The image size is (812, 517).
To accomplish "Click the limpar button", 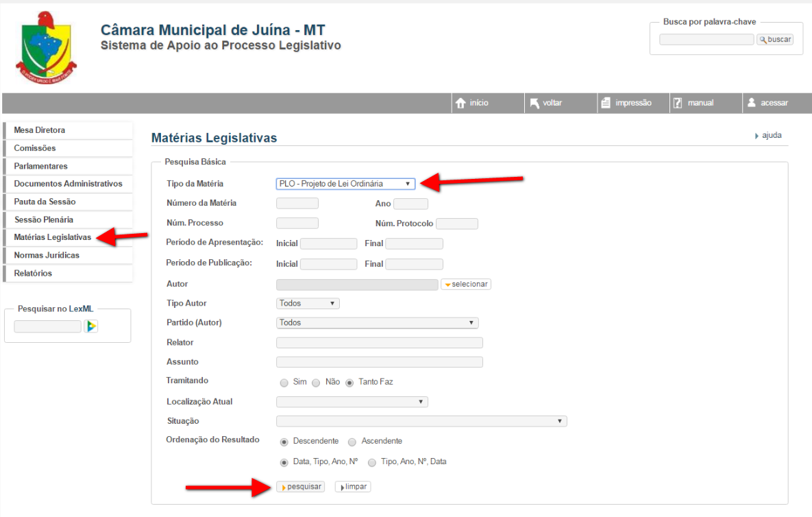I will 353,487.
